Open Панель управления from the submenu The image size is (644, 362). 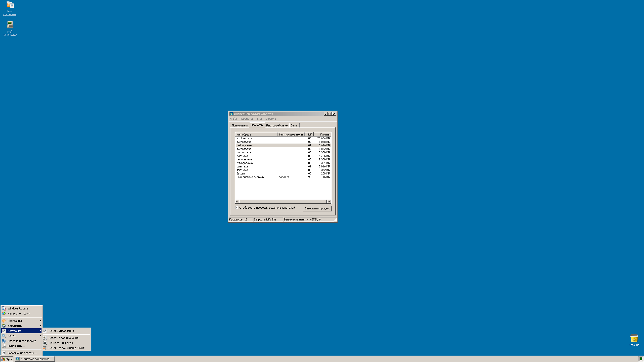[x=61, y=331]
